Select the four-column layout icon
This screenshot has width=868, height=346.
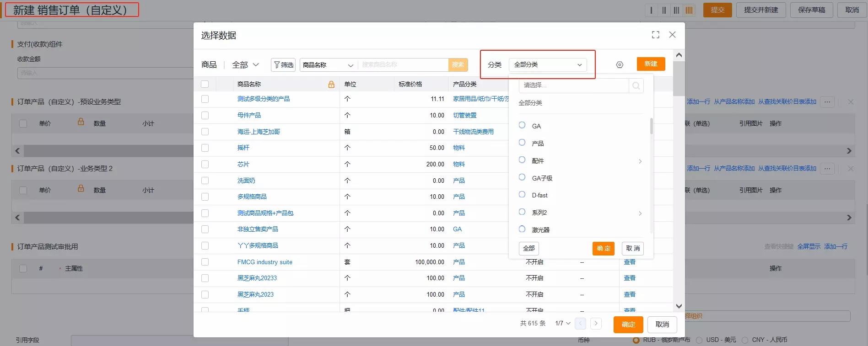689,10
